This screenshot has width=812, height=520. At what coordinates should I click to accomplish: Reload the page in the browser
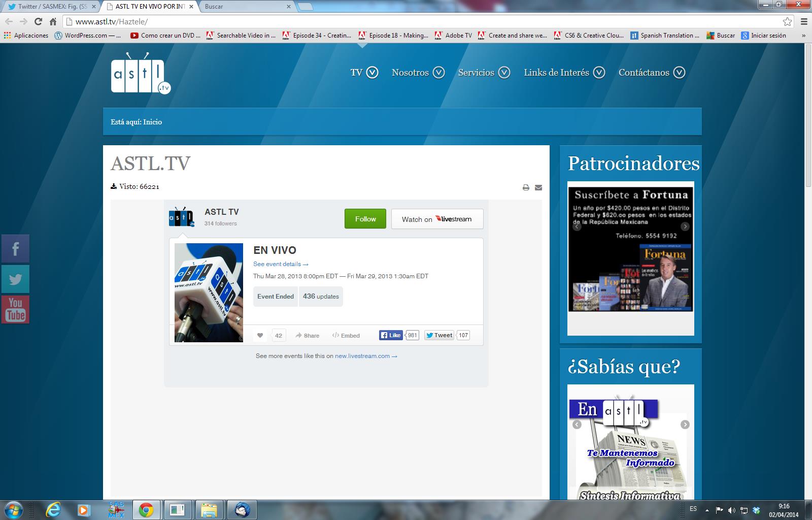point(38,21)
